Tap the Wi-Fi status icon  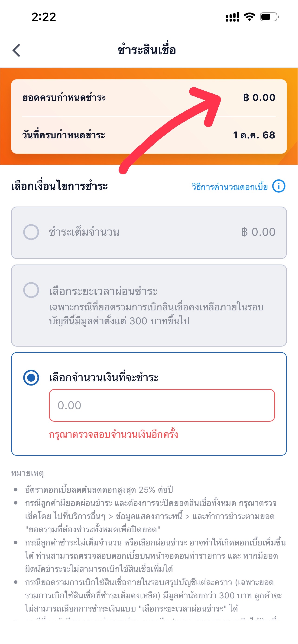pos(249,17)
